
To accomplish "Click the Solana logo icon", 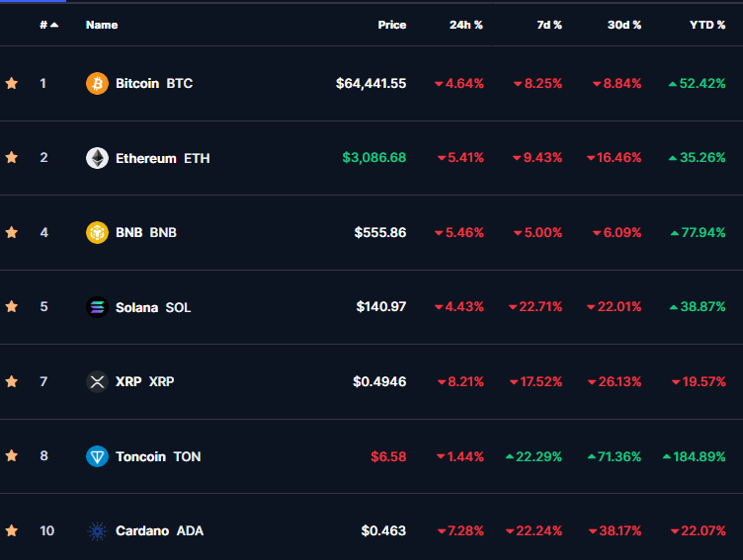I will pyautogui.click(x=97, y=307).
